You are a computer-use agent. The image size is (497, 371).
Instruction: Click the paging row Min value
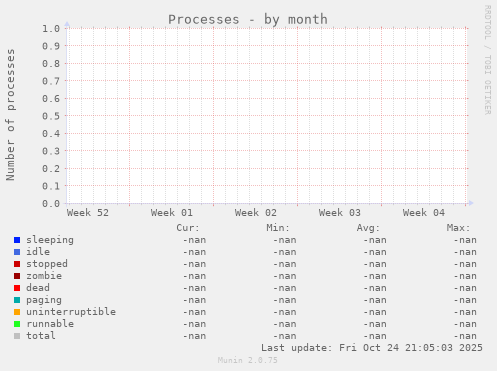[x=285, y=300]
